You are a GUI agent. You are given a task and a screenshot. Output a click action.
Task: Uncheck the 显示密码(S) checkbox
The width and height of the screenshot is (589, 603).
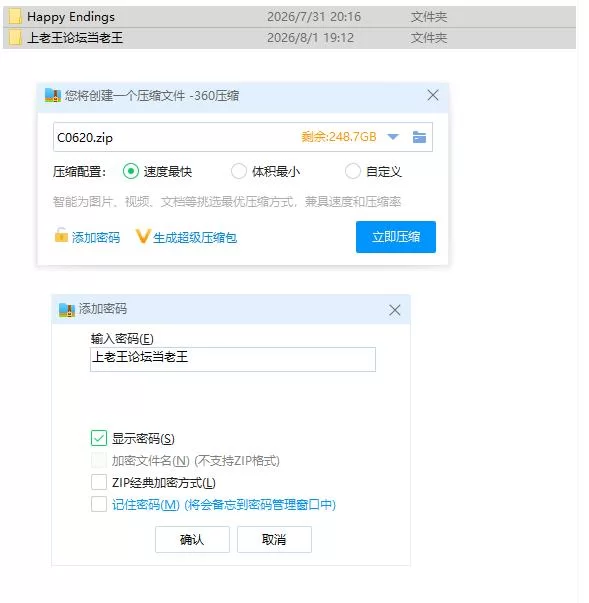tap(99, 438)
